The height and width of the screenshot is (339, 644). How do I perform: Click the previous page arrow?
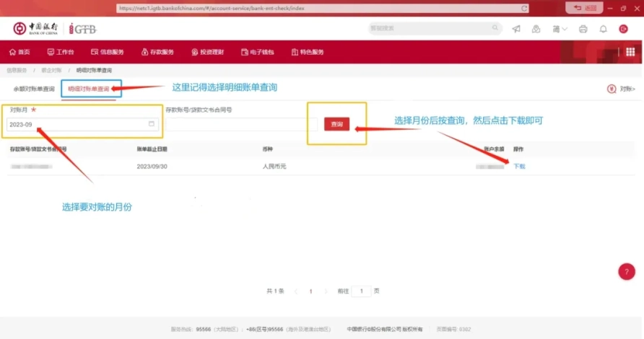296,291
